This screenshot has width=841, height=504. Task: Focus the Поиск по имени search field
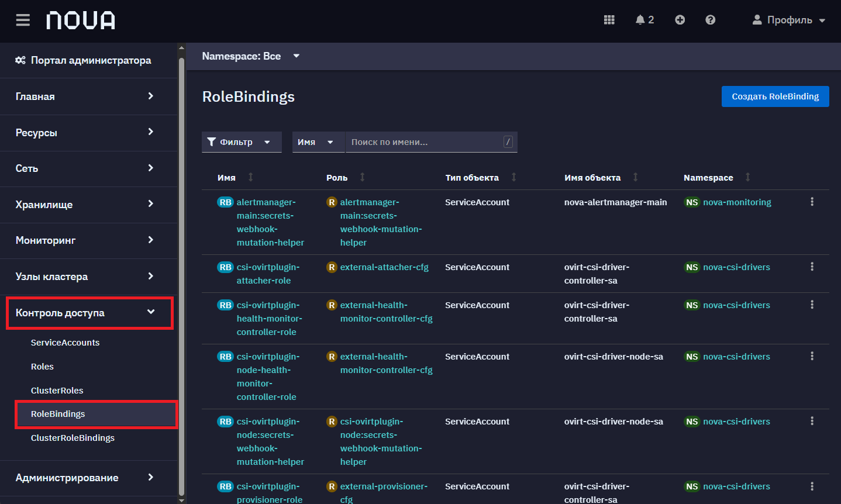tap(431, 142)
